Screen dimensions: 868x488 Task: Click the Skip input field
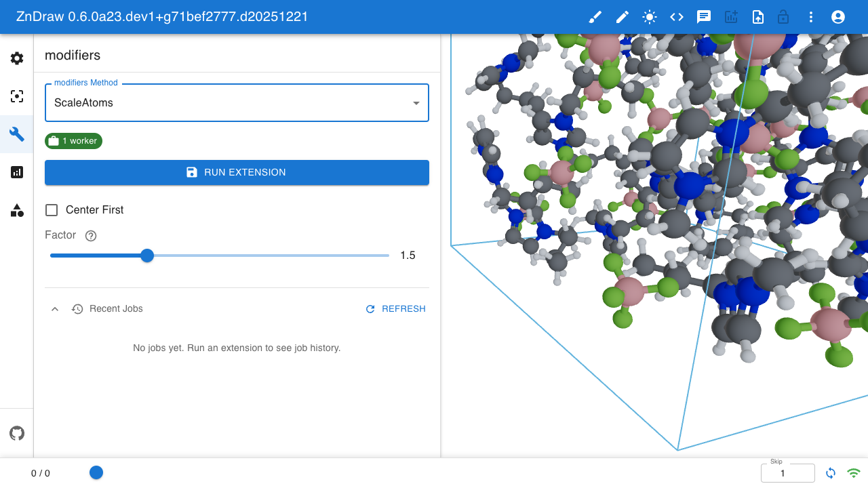[788, 473]
